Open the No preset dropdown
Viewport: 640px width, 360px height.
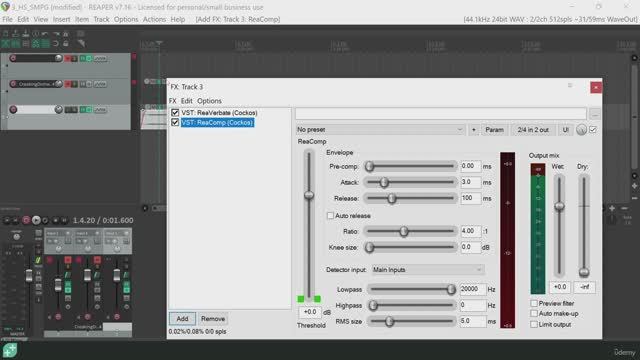click(380, 129)
